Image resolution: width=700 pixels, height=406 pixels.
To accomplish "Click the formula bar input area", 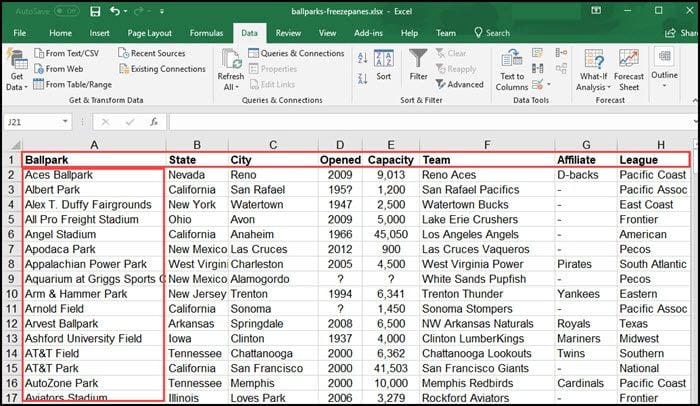I will coord(432,122).
